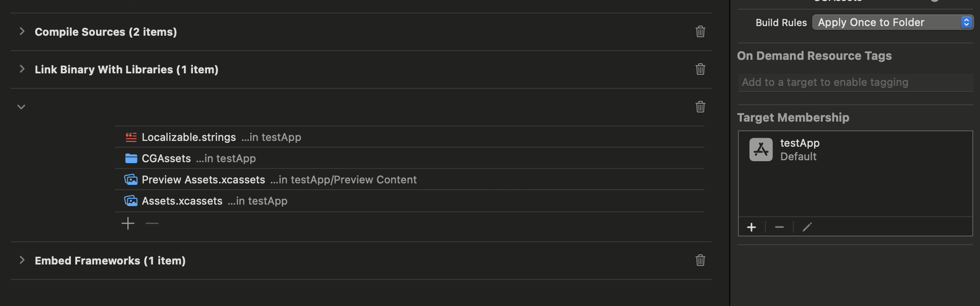Select Localizable.strings in the resources list
Screen dimensions: 980x306
(189, 138)
